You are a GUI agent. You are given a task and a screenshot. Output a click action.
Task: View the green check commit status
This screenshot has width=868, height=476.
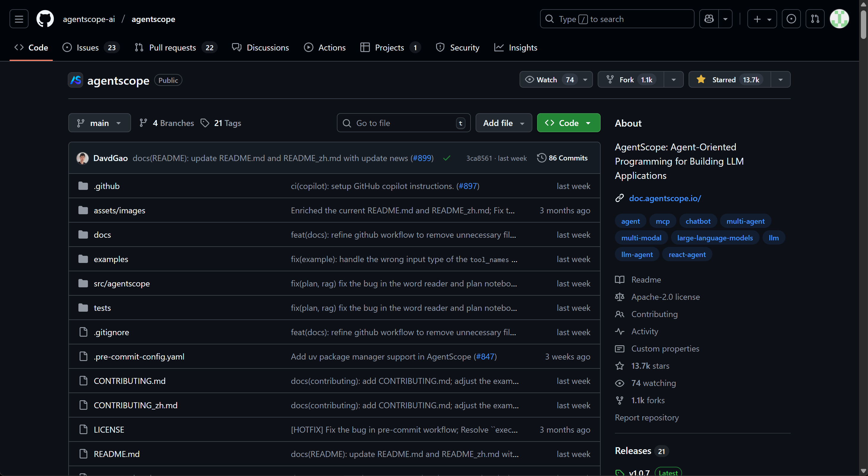[x=447, y=158]
